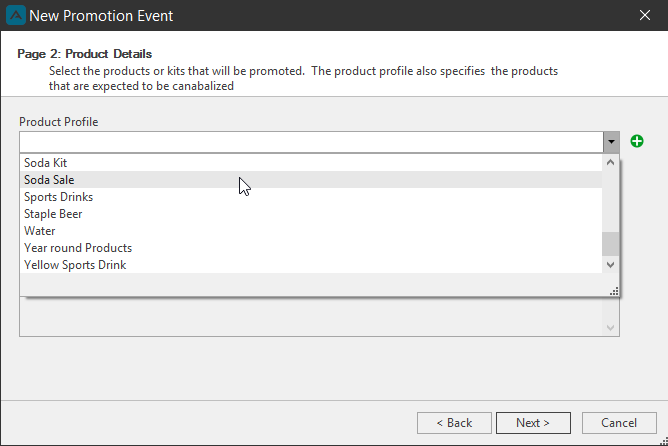
Task: Choose the Soda Sale profile
Action: click(311, 180)
